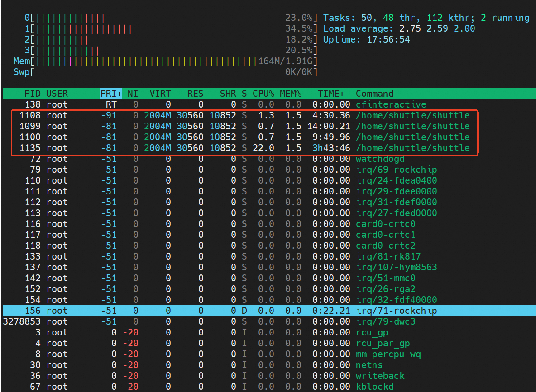Select the irq/107-hym8563 process row
536x392 pixels.
click(x=269, y=267)
